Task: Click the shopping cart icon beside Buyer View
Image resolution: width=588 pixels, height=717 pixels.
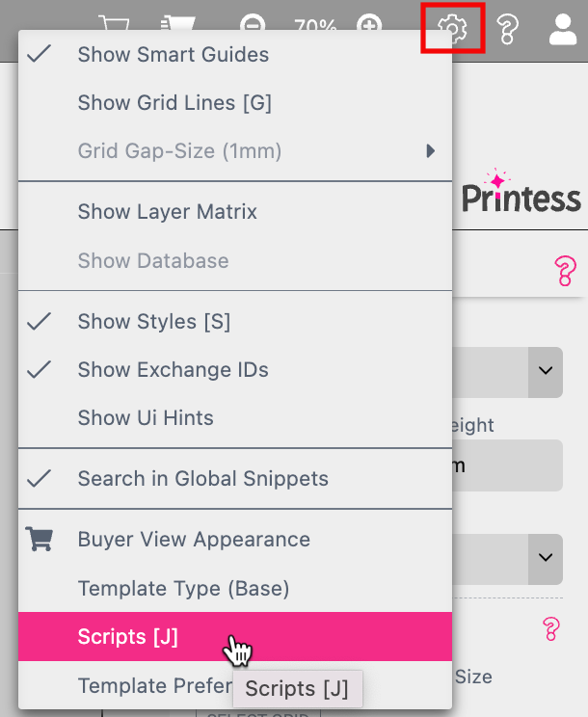Action: pyautogui.click(x=40, y=539)
